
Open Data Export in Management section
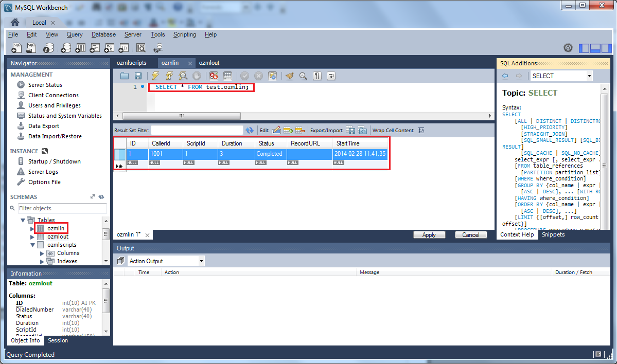43,126
